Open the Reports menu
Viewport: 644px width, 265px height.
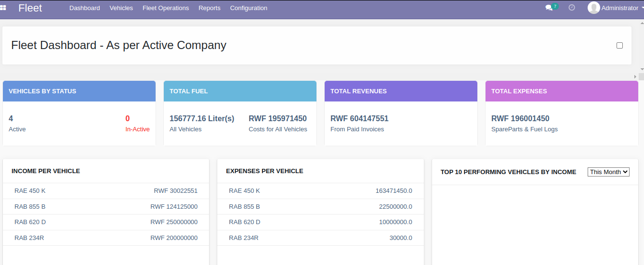210,8
